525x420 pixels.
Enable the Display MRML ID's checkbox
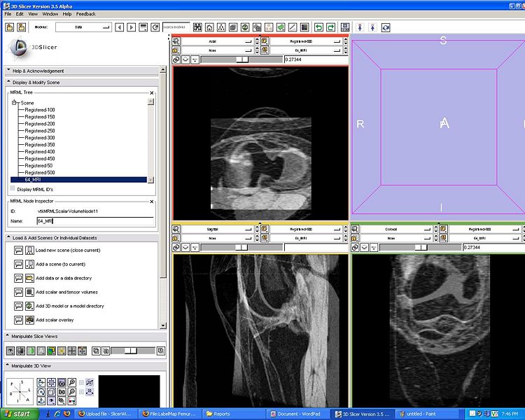pyautogui.click(x=13, y=189)
